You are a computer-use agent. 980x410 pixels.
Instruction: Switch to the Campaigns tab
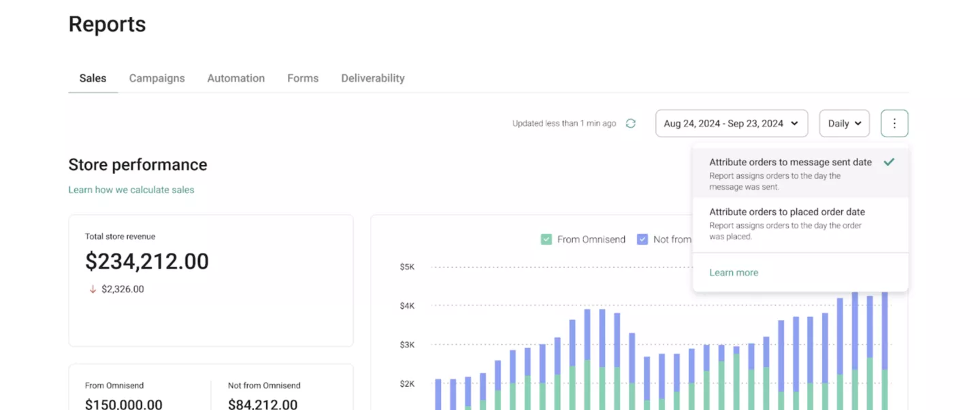tap(157, 78)
